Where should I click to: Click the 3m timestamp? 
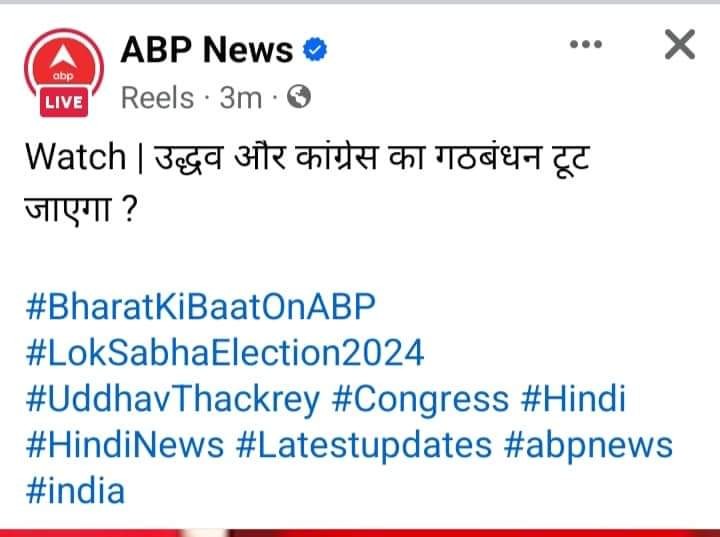coord(240,97)
